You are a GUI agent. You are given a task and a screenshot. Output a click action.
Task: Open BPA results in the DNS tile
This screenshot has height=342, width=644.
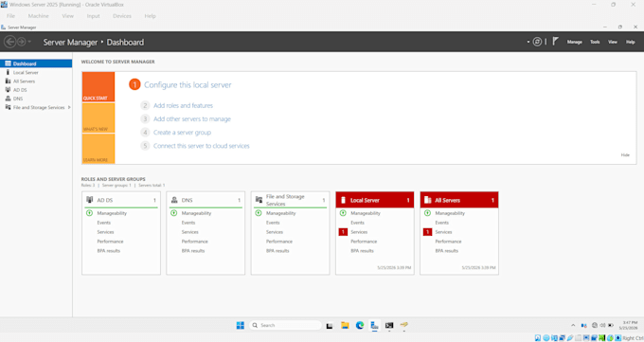point(193,251)
